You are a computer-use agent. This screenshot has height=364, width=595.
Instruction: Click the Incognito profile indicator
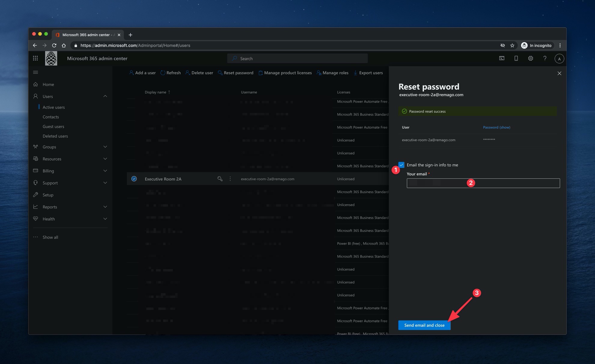tap(537, 45)
